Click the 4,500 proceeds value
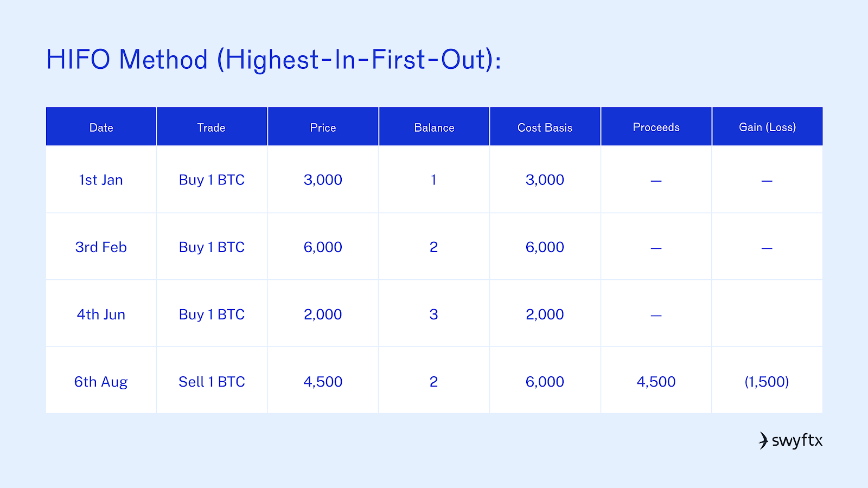Viewport: 868px width, 488px height. pos(656,382)
